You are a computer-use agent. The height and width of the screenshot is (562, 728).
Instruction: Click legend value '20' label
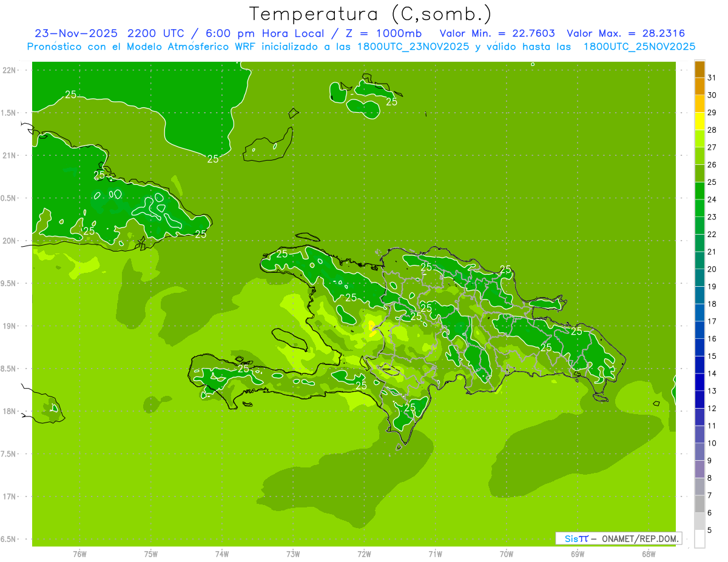712,269
